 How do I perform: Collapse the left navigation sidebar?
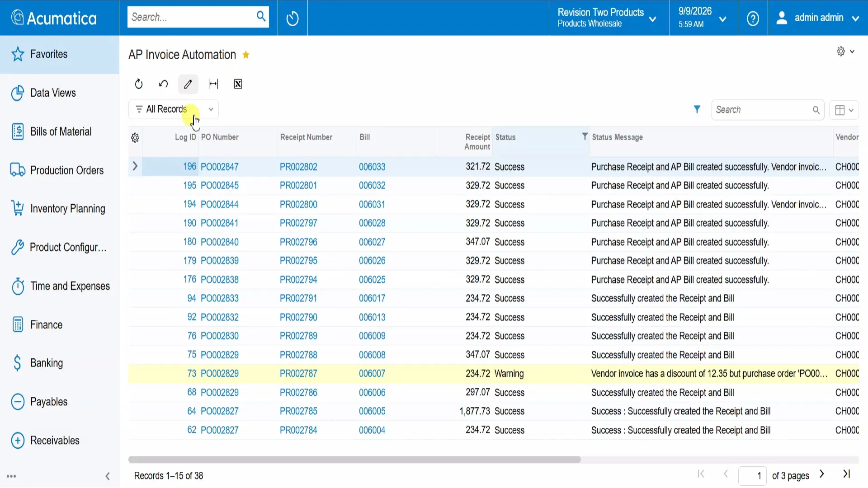tap(108, 476)
